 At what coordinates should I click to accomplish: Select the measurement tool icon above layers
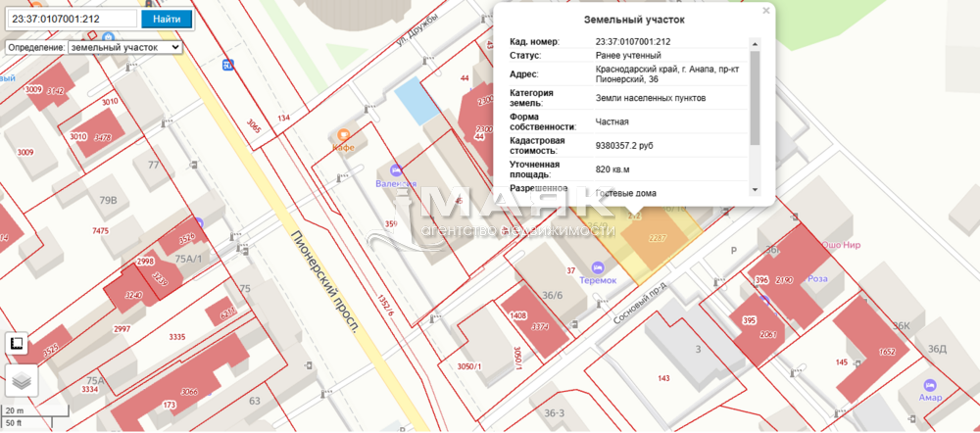click(16, 344)
